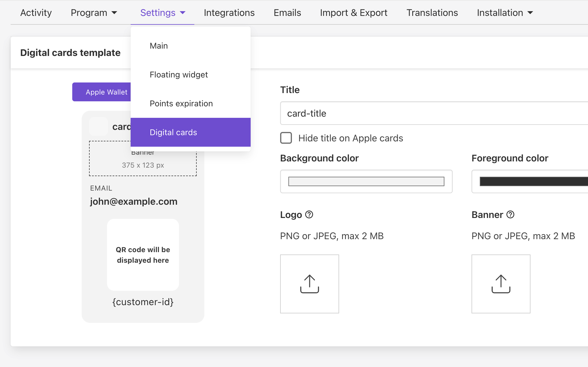Select Main from the Settings menu
588x367 pixels.
pos(159,45)
